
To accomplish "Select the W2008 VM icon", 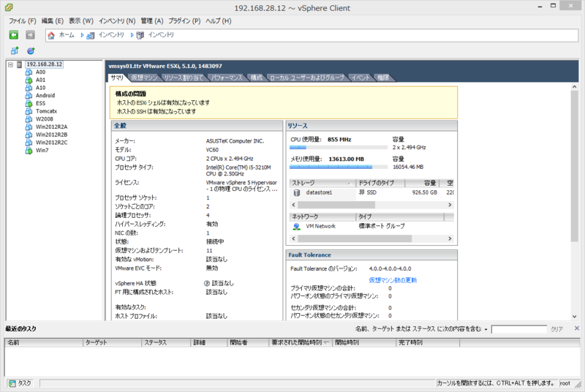I will tap(29, 119).
